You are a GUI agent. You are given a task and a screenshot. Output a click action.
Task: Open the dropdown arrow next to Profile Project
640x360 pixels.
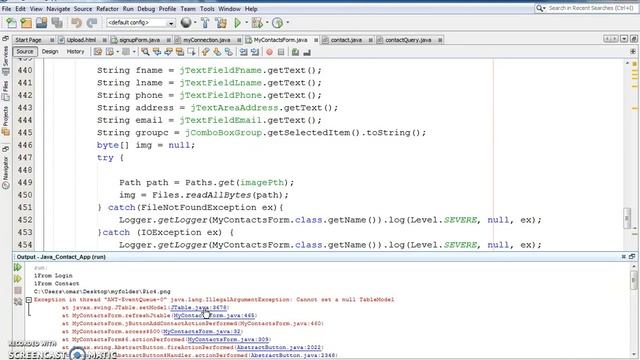(287, 23)
